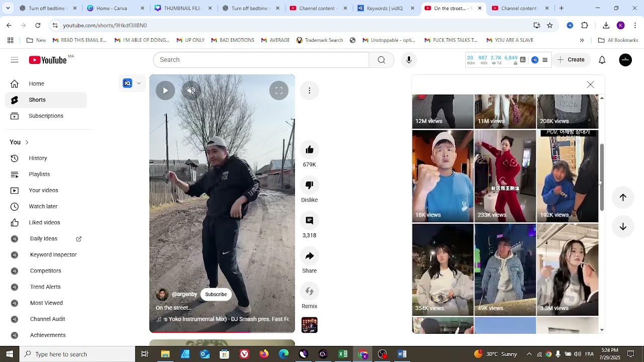Switch to the THUMBNAIL FILE tab

coord(183,8)
